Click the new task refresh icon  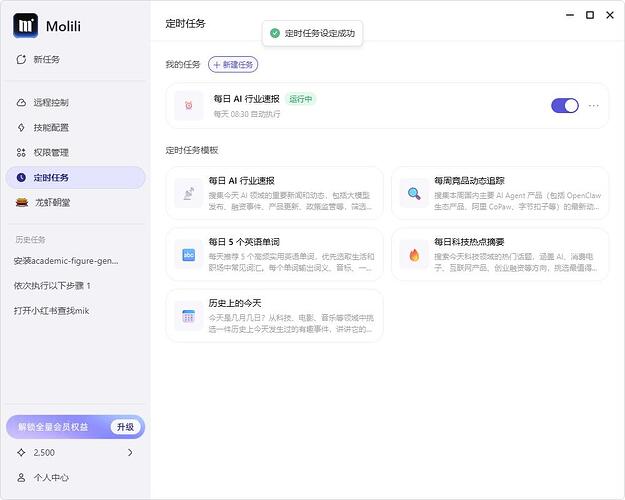pos(21,59)
